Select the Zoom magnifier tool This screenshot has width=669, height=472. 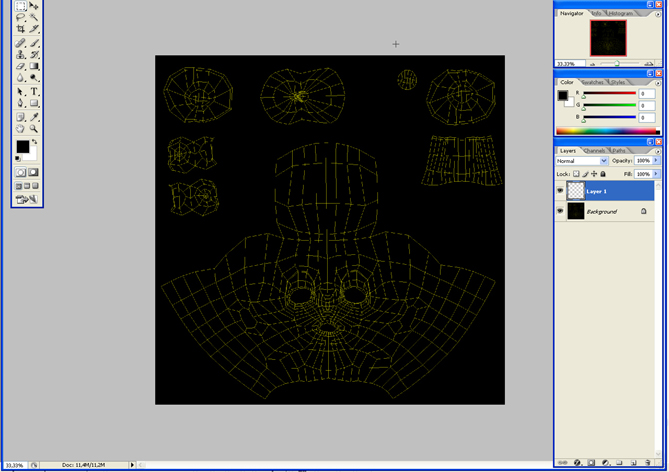[x=33, y=129]
